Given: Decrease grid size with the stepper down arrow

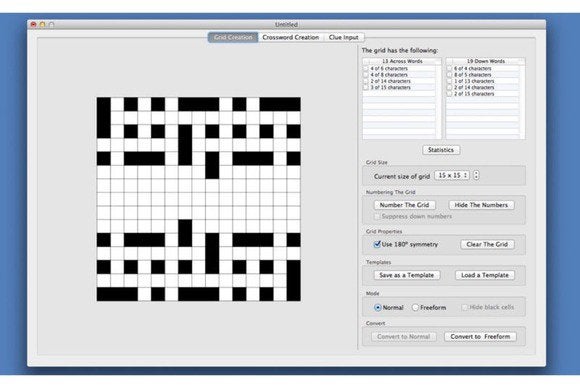Looking at the screenshot, I should (476, 178).
